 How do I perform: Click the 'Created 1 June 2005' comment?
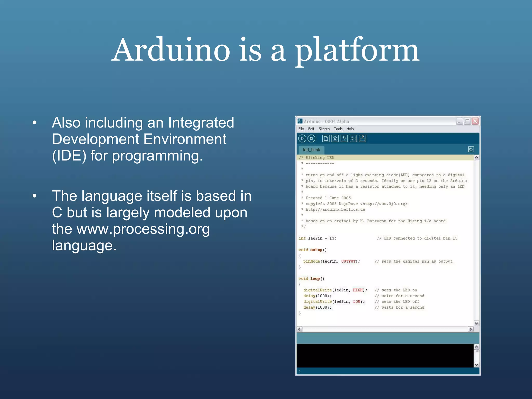(x=328, y=198)
